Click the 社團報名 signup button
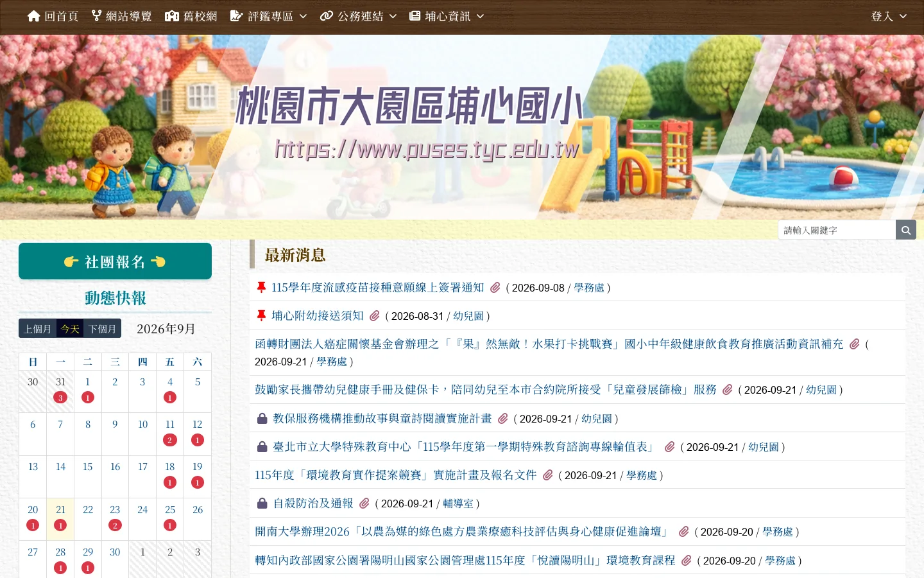The image size is (924, 578). point(115,261)
